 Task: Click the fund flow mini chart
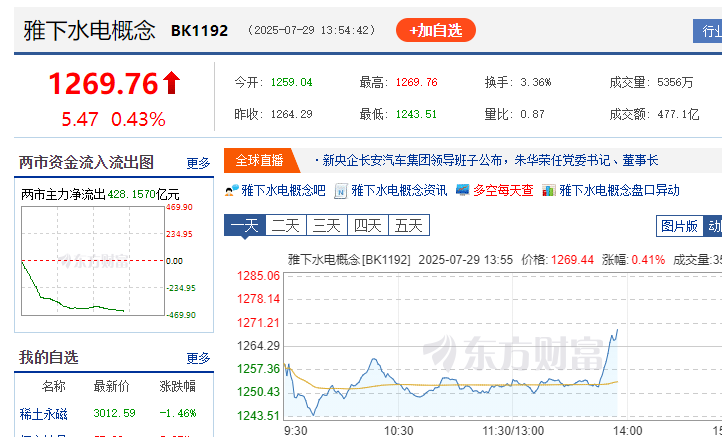pos(93,261)
